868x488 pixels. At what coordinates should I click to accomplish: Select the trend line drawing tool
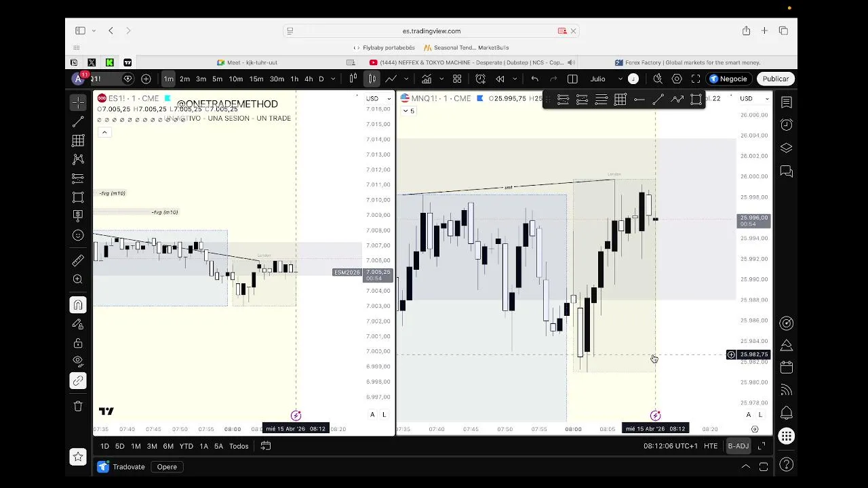click(78, 122)
